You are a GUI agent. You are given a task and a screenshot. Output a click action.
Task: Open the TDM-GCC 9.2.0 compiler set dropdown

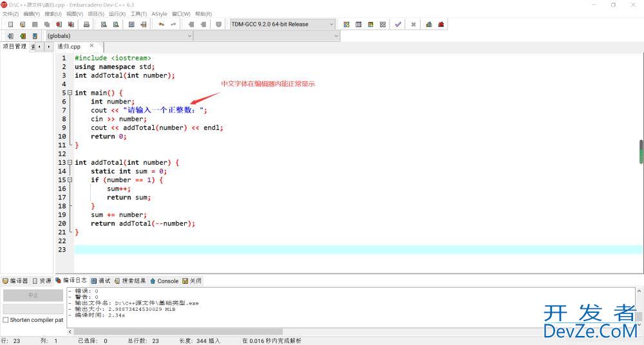pyautogui.click(x=283, y=24)
